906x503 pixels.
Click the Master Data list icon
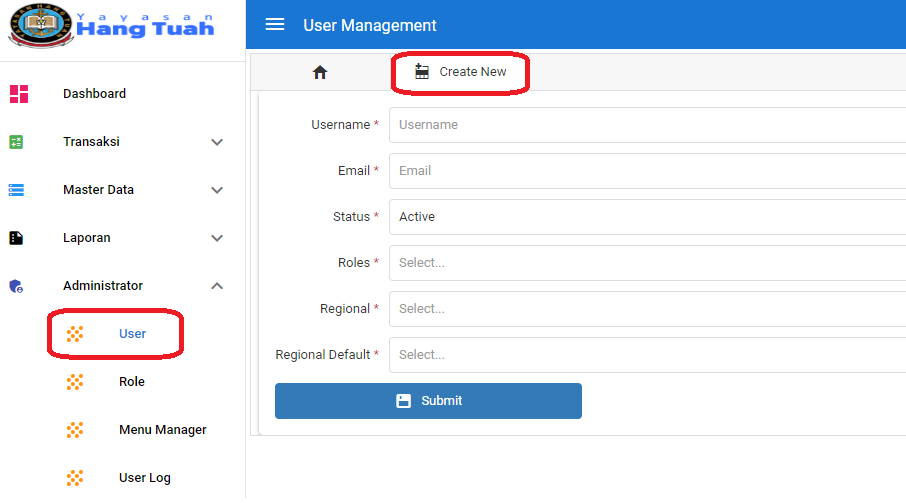pyautogui.click(x=16, y=190)
